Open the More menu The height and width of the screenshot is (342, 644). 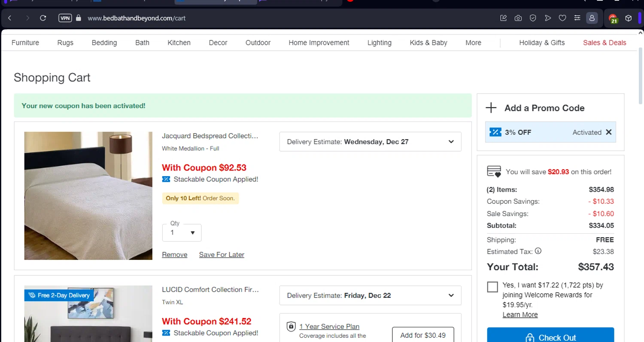tap(474, 43)
